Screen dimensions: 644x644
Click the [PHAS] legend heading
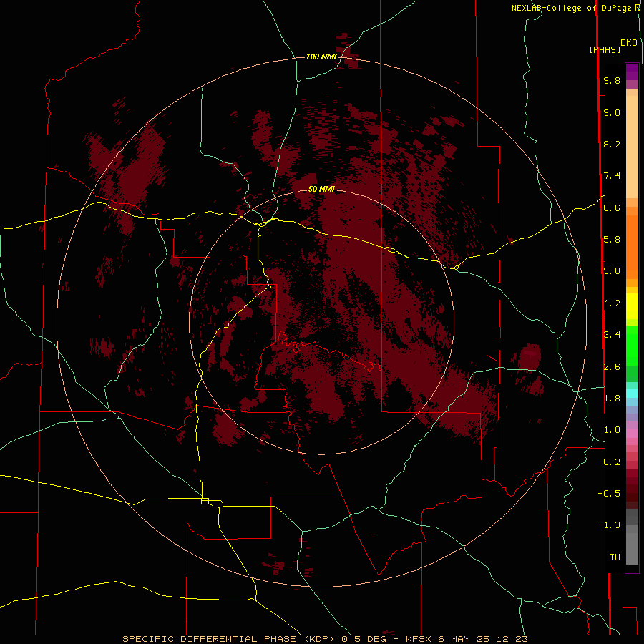coord(605,49)
